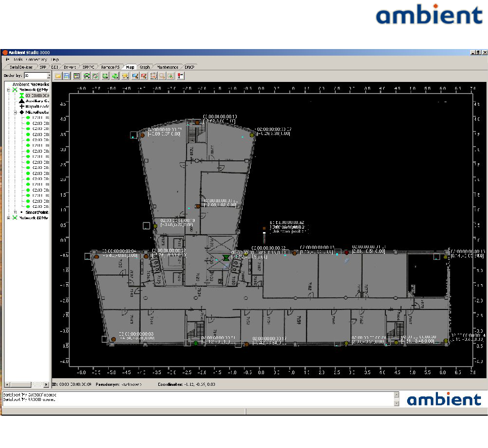This screenshot has height=448, width=488.
Task: Click the second green device toolbar icon
Action: pos(115,76)
